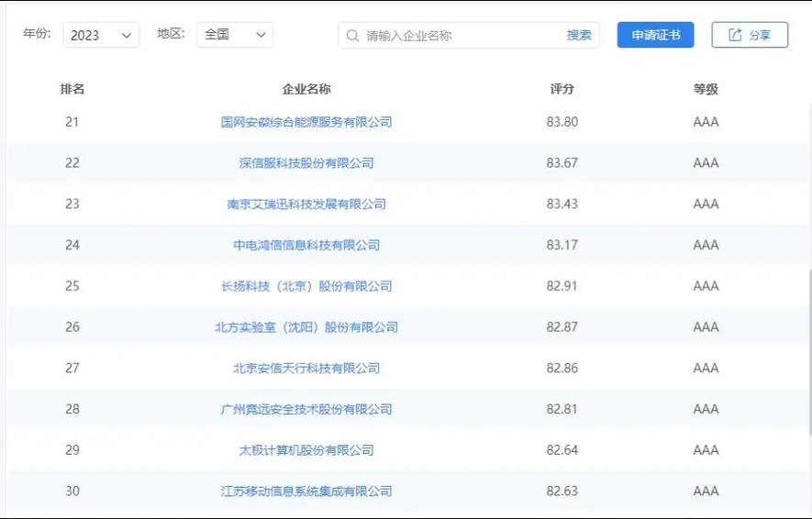Open 广州竞远安全技术股份有限公司 link

point(306,409)
